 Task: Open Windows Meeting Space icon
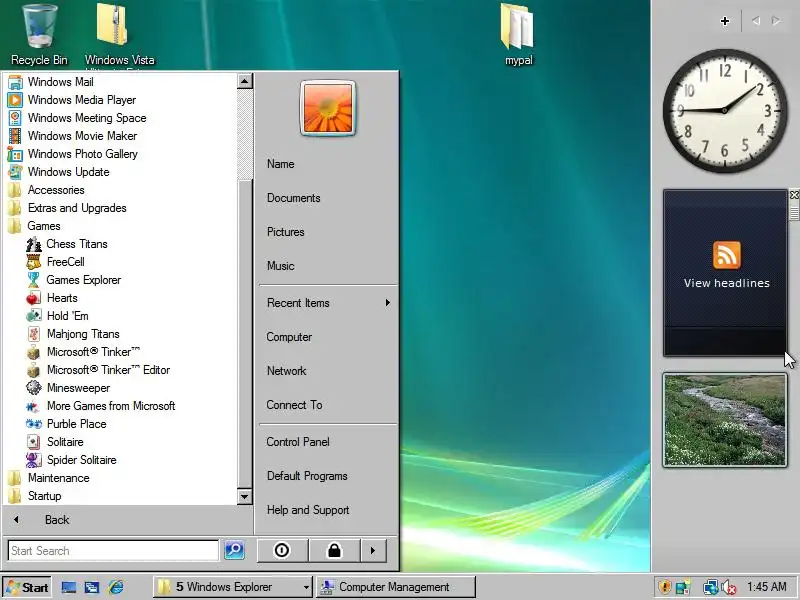click(x=15, y=118)
